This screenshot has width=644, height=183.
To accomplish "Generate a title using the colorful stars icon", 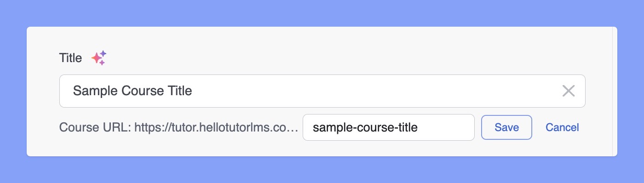I will coord(98,58).
